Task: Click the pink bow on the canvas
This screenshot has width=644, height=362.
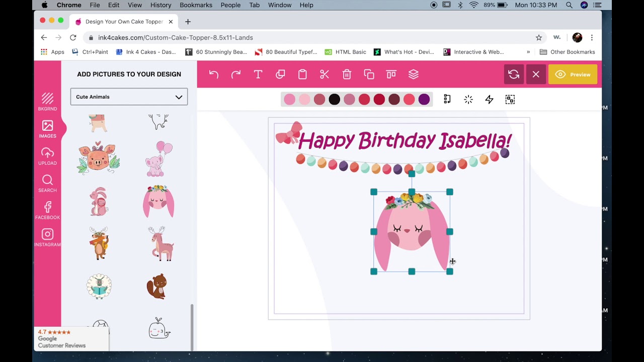Action: click(288, 132)
